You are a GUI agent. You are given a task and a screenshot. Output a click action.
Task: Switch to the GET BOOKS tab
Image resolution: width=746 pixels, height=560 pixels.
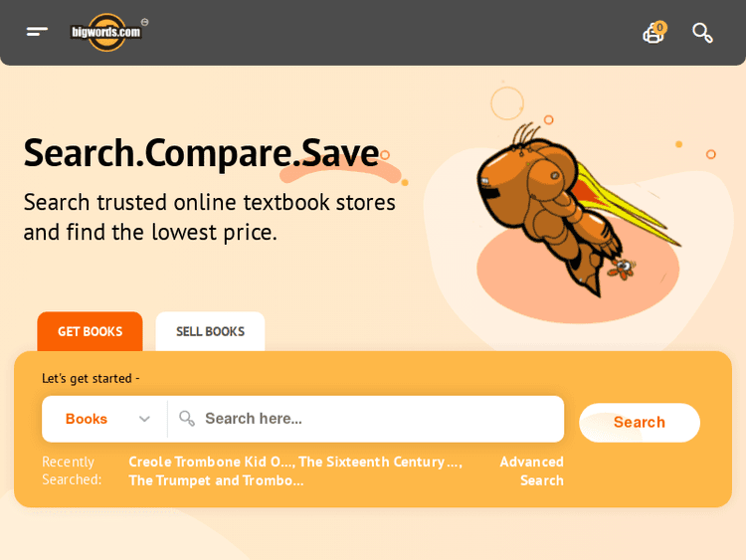(90, 331)
